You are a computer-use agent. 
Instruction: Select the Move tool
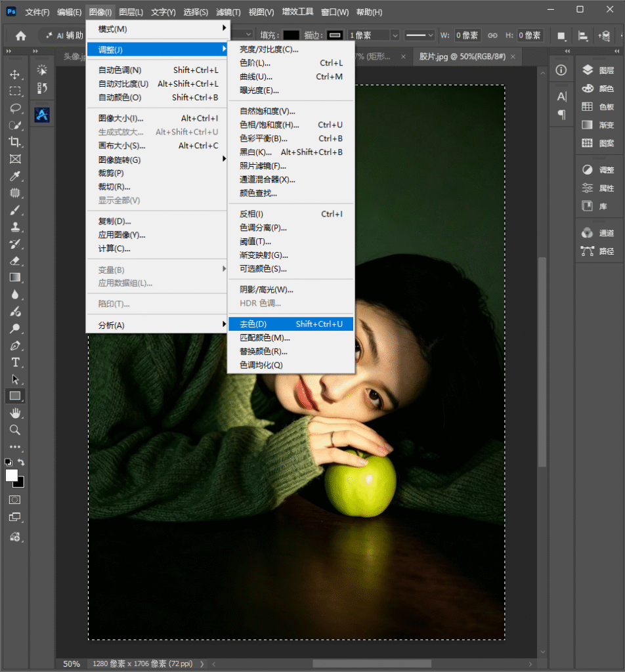15,75
